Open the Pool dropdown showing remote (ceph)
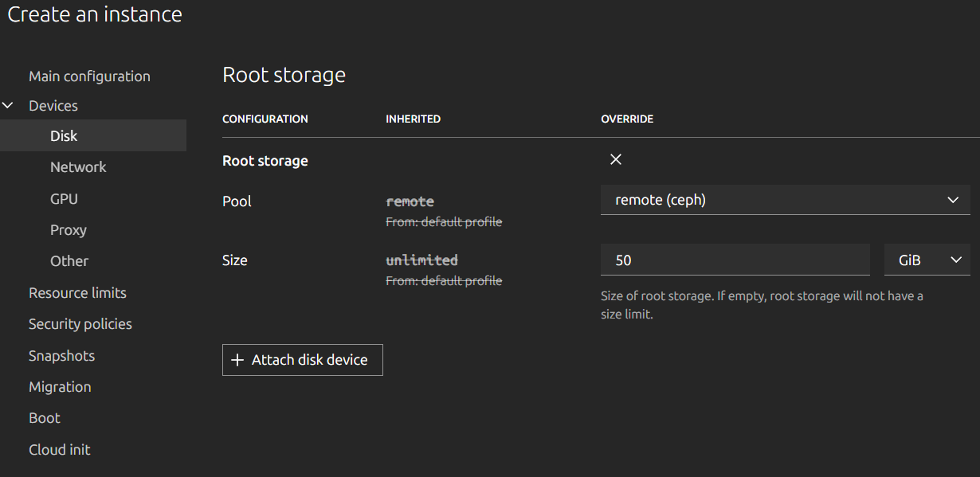 [785, 200]
